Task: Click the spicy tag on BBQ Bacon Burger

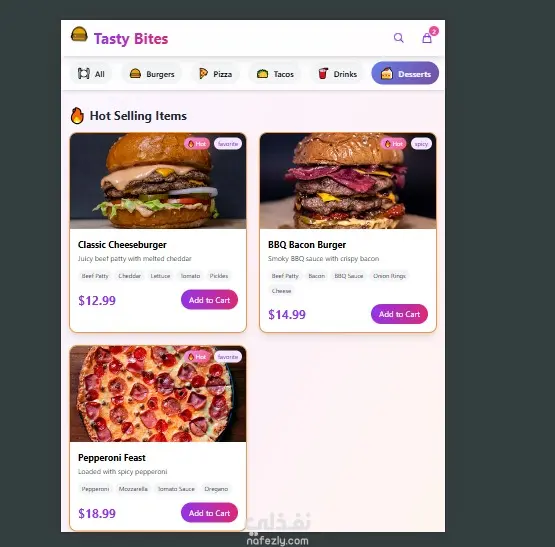Action: tap(421, 144)
